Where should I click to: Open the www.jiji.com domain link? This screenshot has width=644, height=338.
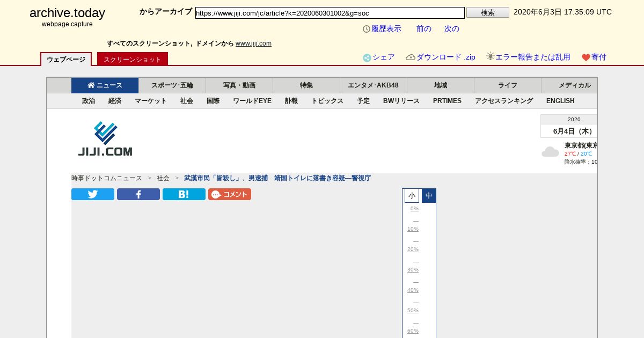(253, 43)
